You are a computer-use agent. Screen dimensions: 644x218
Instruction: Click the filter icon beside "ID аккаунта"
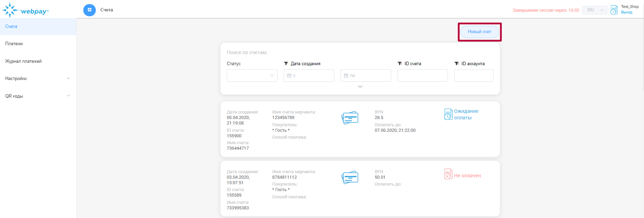coord(456,63)
